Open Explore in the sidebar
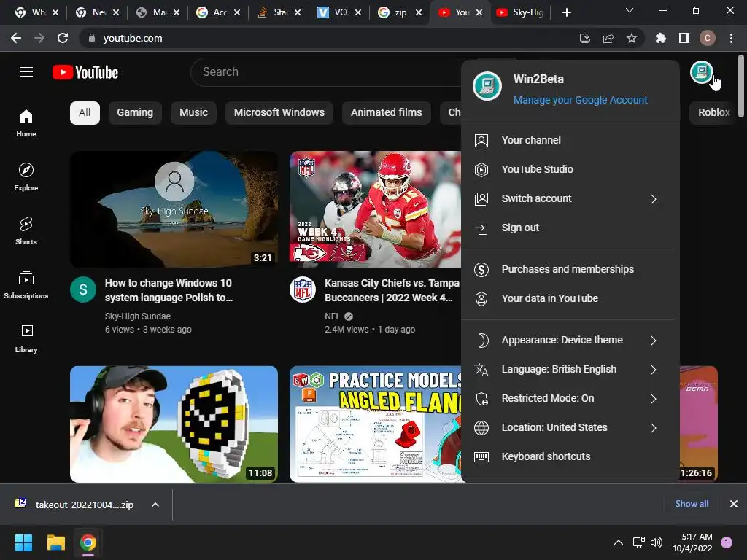The height and width of the screenshot is (560, 747). tap(26, 176)
